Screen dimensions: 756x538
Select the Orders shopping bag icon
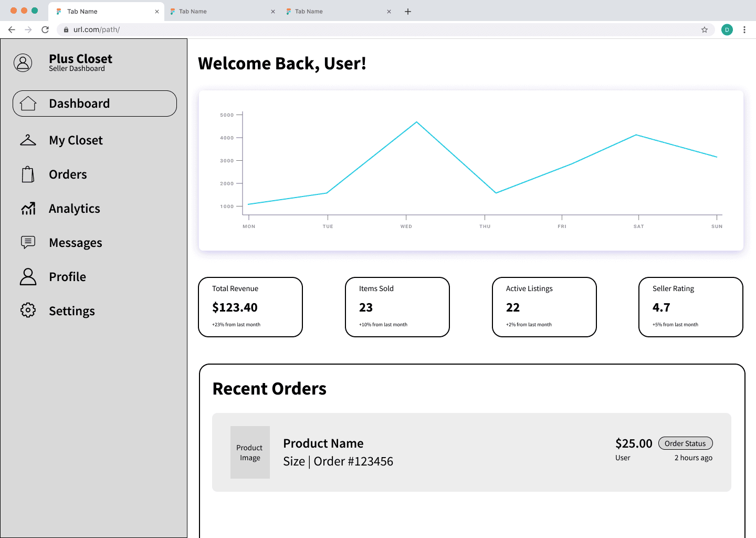(28, 174)
